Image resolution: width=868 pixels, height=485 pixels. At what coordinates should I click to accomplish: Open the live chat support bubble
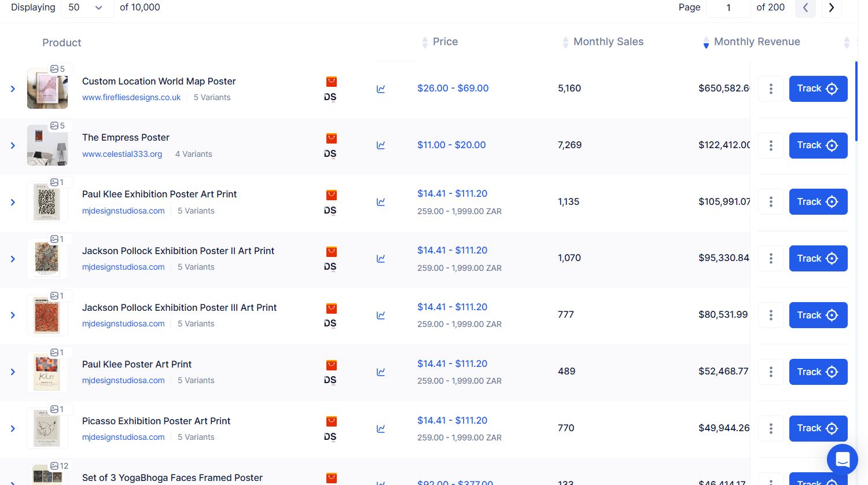point(843,460)
